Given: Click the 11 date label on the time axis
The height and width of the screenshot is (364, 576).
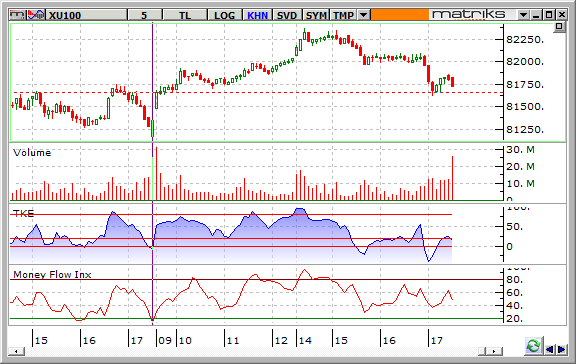Looking at the screenshot, I should (233, 340).
